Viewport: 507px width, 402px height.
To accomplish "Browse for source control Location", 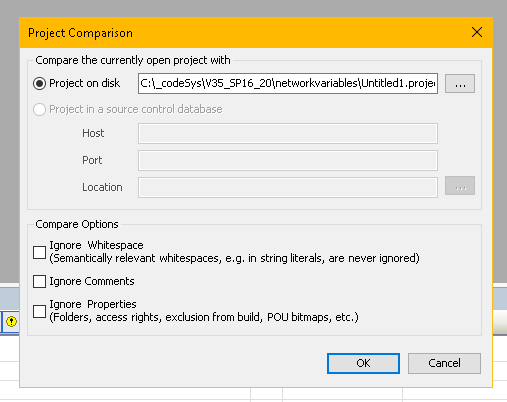I will 460,186.
